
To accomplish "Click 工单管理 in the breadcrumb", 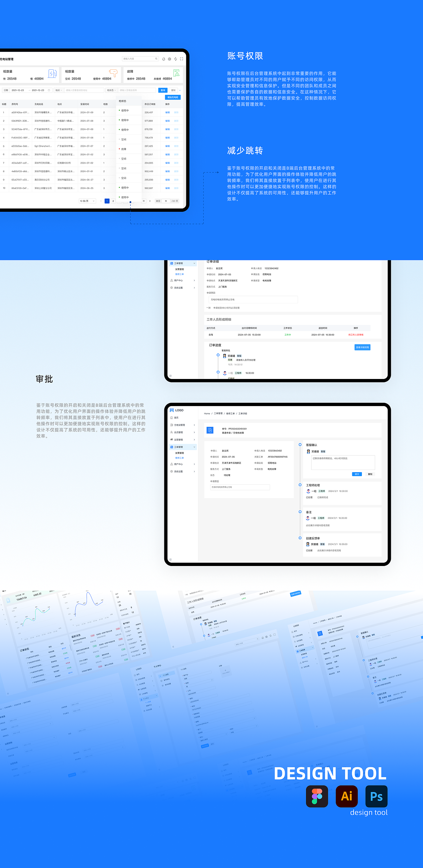I will point(218,413).
